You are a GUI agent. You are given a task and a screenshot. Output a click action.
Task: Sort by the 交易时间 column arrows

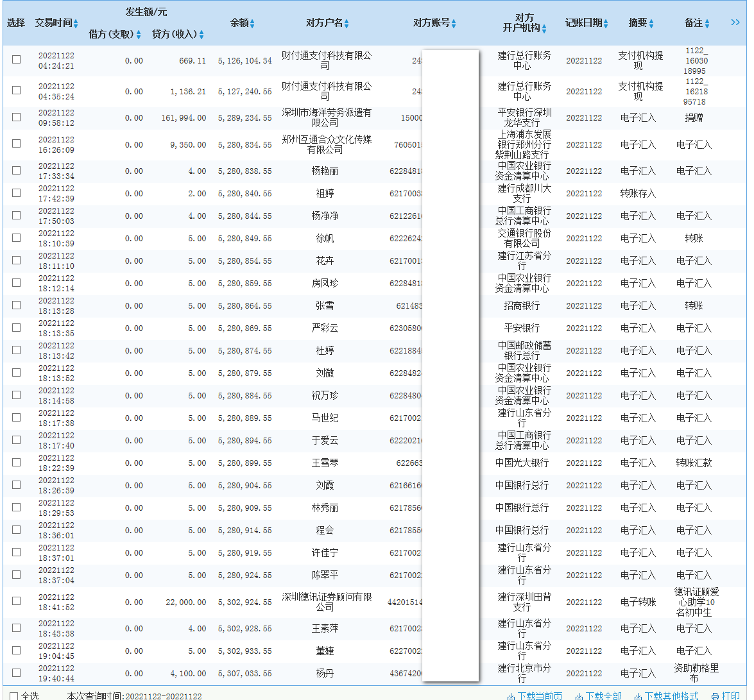(x=76, y=23)
